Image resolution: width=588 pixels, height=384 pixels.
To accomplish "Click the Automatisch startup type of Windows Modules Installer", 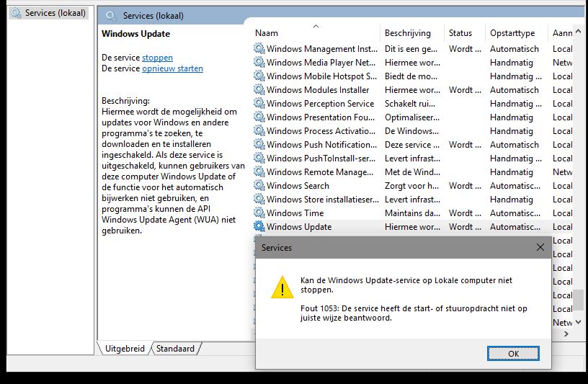I will point(514,90).
